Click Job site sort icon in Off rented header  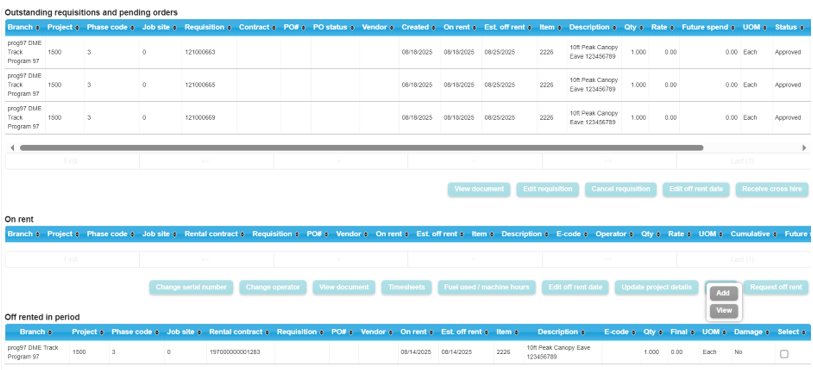point(200,332)
